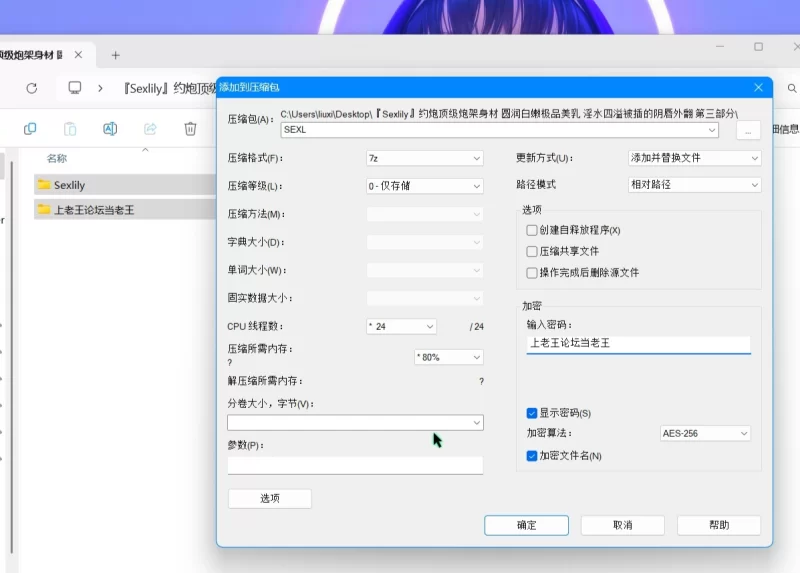Click the 参数 input field
This screenshot has height=573, width=800.
click(x=355, y=465)
